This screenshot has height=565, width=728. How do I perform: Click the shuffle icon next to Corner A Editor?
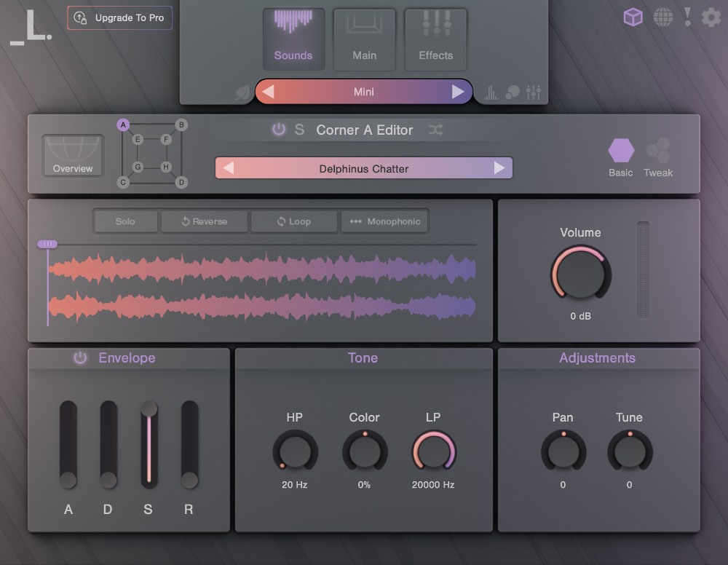(435, 130)
